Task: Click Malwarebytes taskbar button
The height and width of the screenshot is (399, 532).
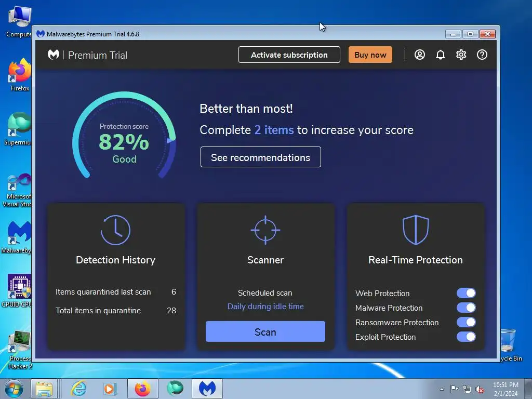Action: 207,389
